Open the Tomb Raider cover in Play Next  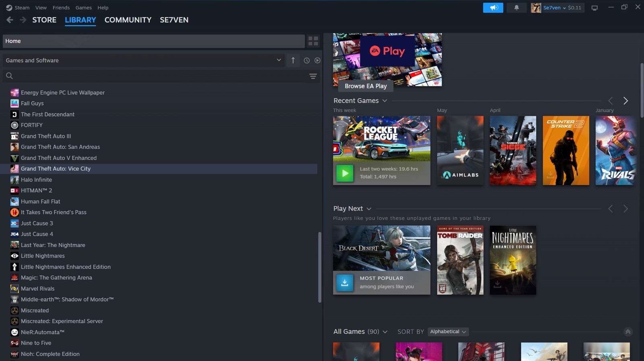pyautogui.click(x=460, y=260)
